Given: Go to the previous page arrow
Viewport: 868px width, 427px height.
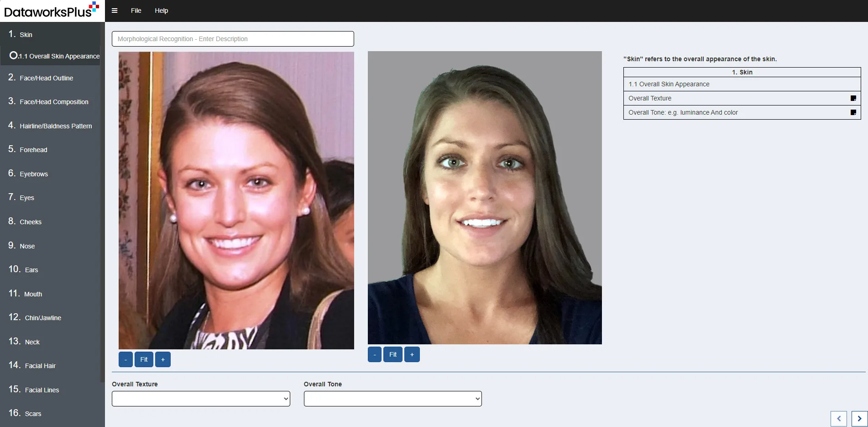Looking at the screenshot, I should click(839, 418).
